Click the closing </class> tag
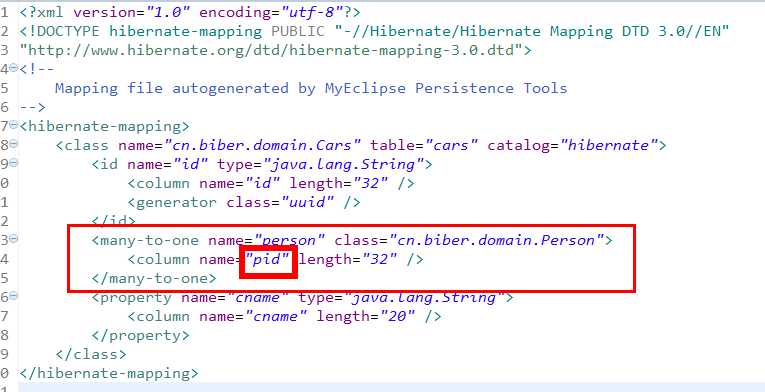The height and width of the screenshot is (392, 765). pos(91,354)
